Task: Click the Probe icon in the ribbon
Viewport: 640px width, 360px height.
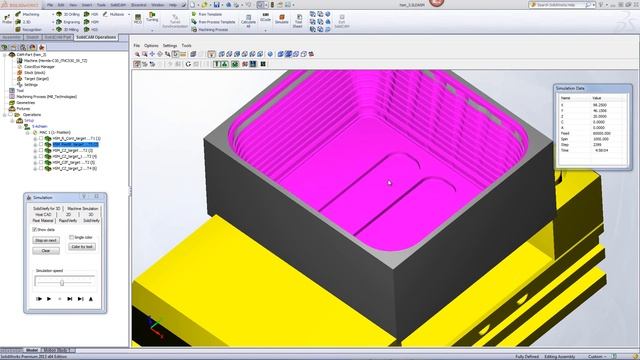Action: [x=7, y=19]
